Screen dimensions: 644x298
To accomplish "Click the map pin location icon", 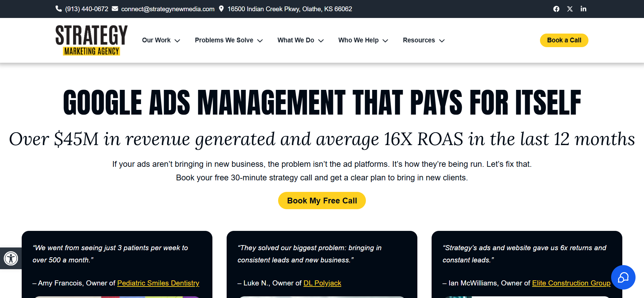I will 221,9.
